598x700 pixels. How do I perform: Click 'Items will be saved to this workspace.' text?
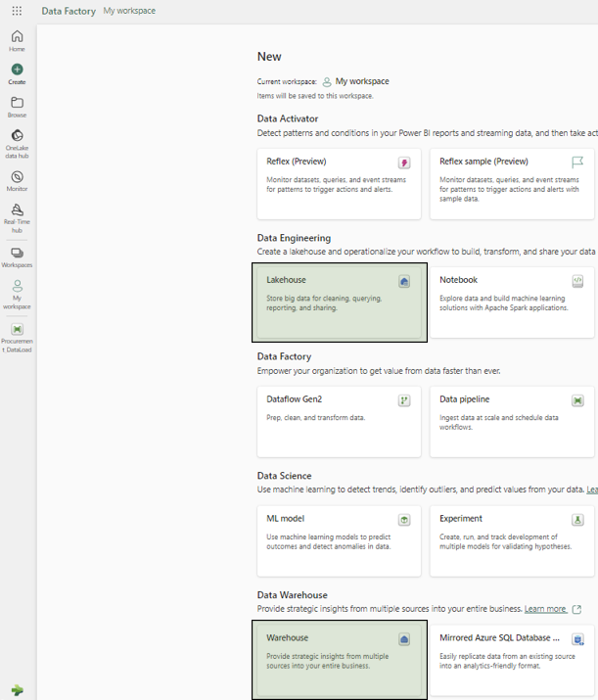pos(315,96)
